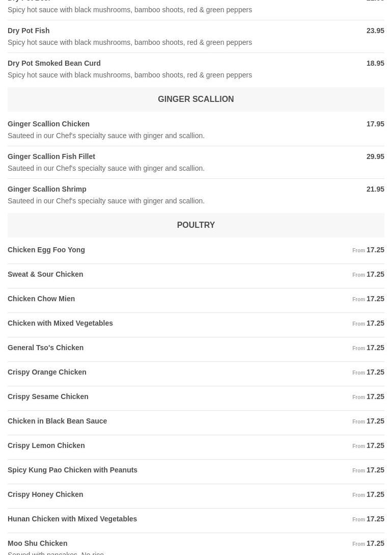
Task: Choose Chicken with Mixed Vegetables
Action: pyautogui.click(x=60, y=323)
